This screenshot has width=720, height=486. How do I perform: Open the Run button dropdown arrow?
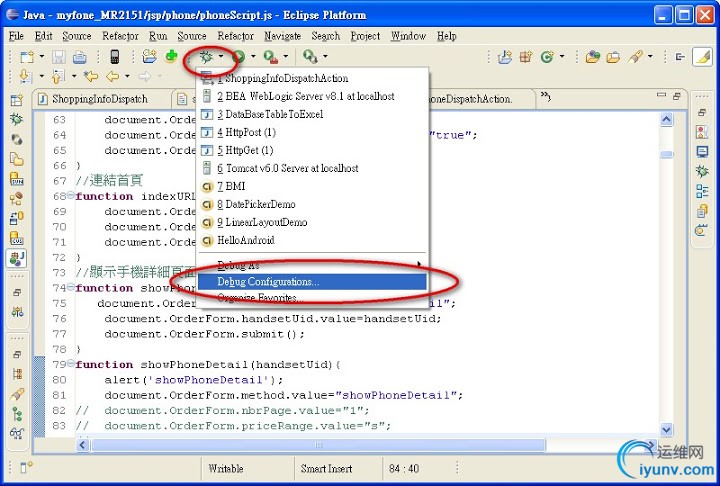point(253,57)
